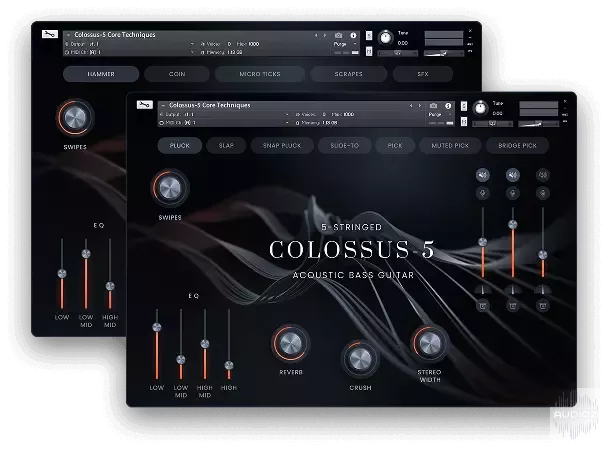This screenshot has height=449, width=608.
Task: Click the snapshot camera icon in the front window
Action: click(x=434, y=105)
